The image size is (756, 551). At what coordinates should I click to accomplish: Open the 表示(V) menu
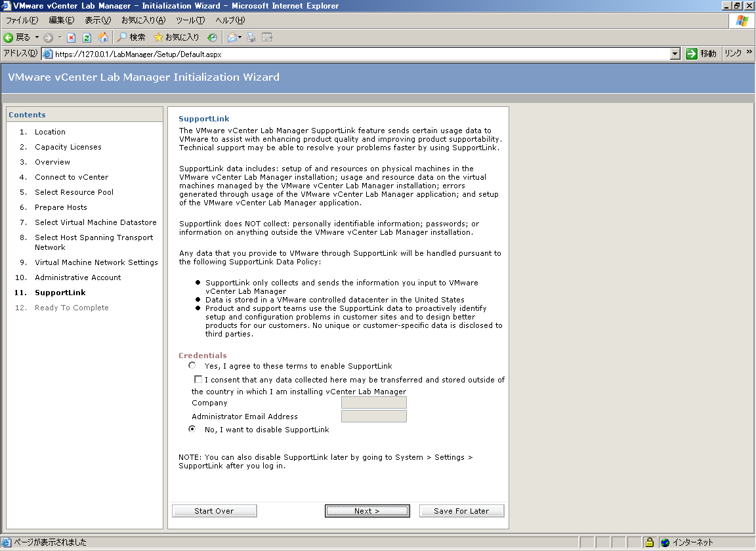pos(98,20)
